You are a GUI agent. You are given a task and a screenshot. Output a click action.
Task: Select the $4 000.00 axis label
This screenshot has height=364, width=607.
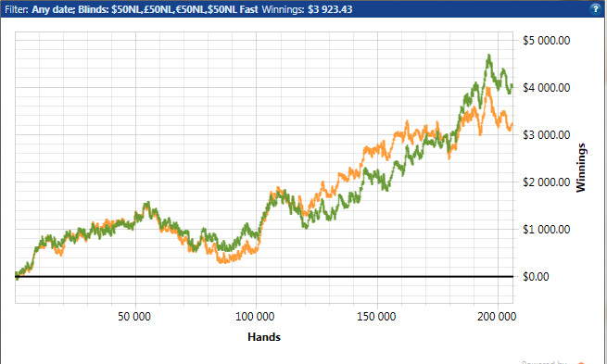click(546, 88)
